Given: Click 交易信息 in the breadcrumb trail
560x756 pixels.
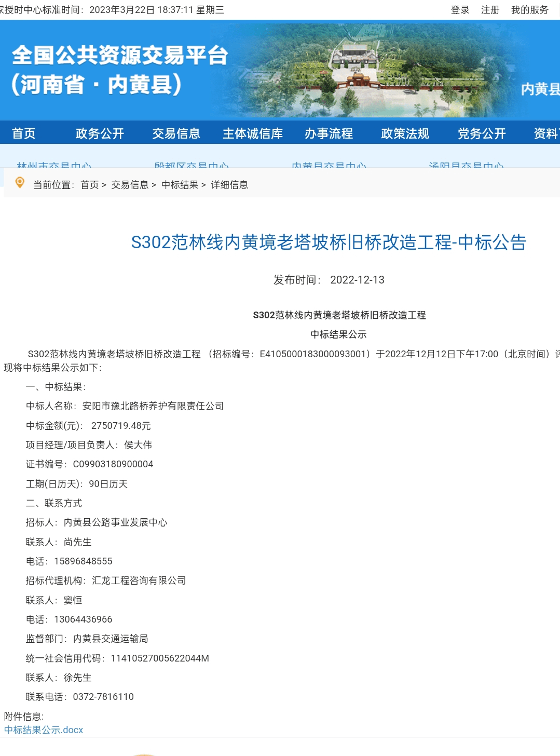Looking at the screenshot, I should 130,185.
